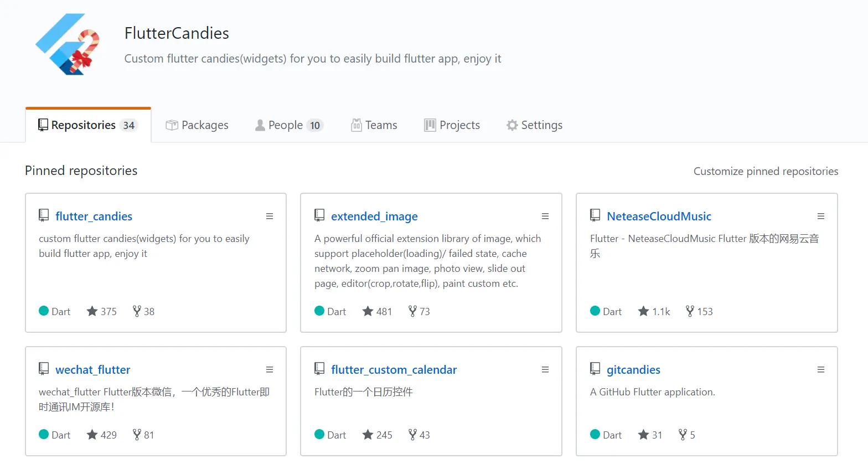Open the extended_image repository
The height and width of the screenshot is (474, 868).
point(374,216)
